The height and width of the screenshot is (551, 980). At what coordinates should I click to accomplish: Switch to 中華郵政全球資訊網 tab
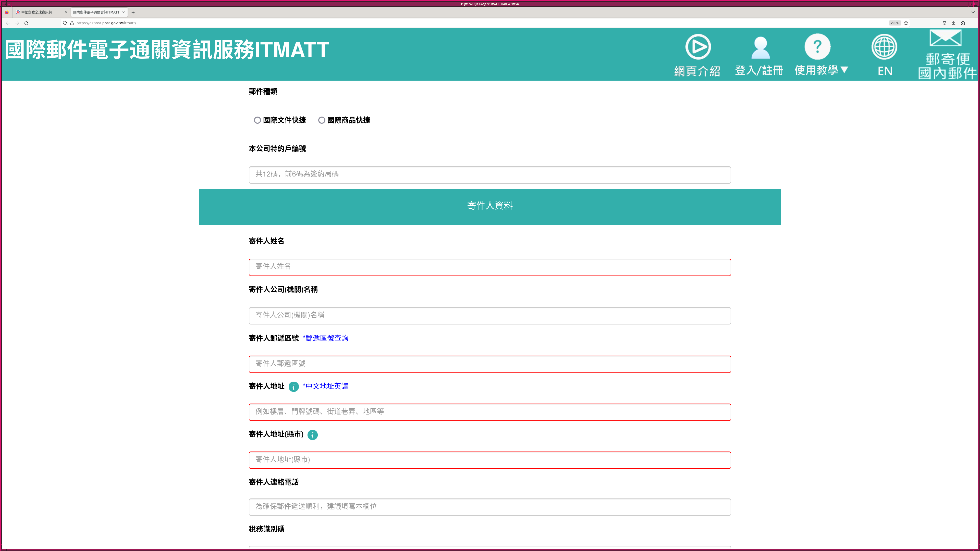point(36,12)
